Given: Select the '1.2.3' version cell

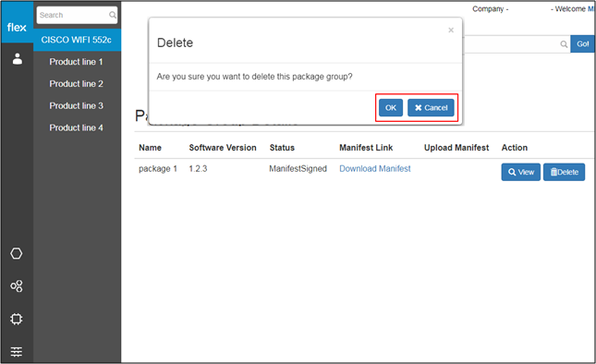Looking at the screenshot, I should 198,169.
